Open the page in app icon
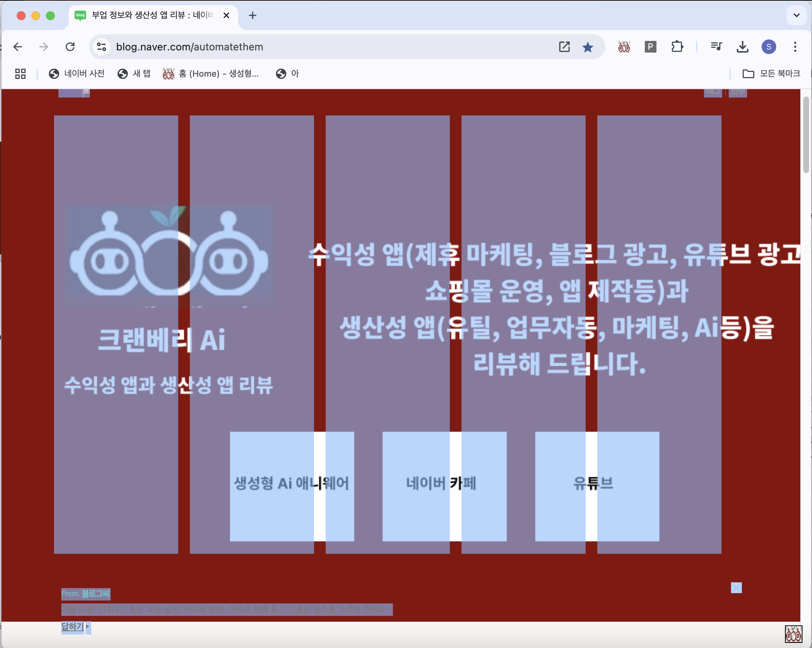812x648 pixels. [x=564, y=47]
